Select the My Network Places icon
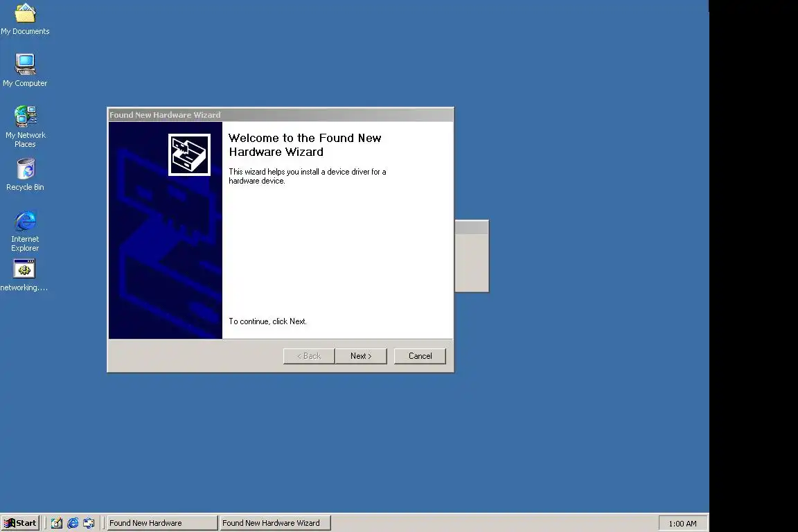The height and width of the screenshot is (532, 798). coord(25,126)
